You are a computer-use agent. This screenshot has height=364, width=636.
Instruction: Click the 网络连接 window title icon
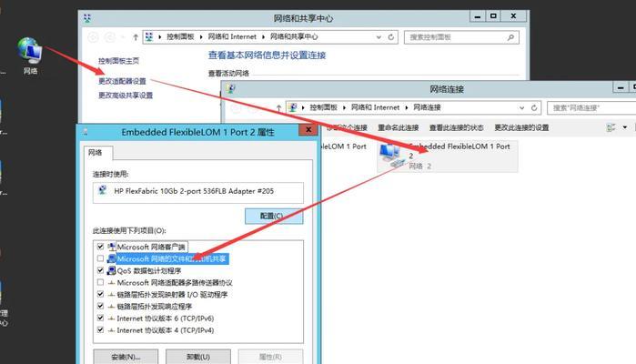[x=231, y=88]
